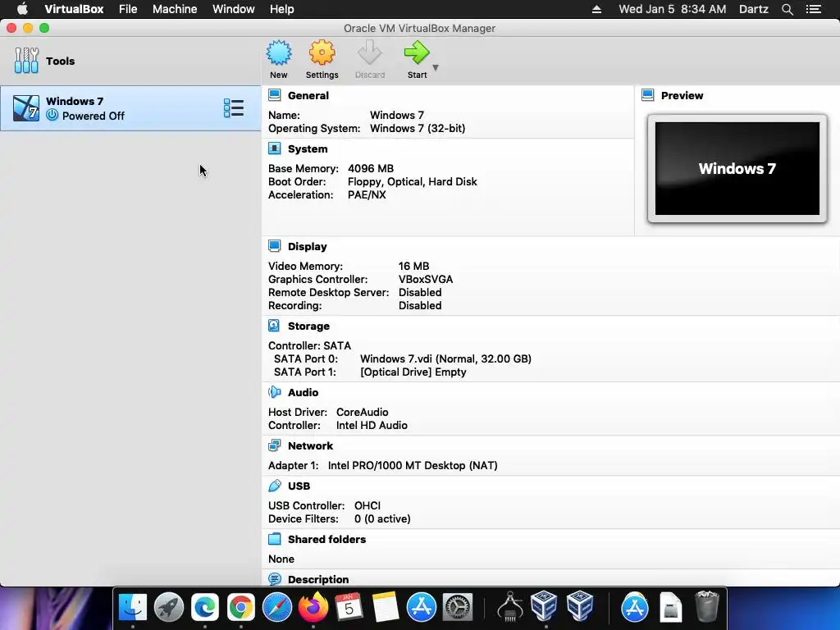This screenshot has width=840, height=630.
Task: Open Microsoft Edge from the Dock
Action: pos(204,607)
